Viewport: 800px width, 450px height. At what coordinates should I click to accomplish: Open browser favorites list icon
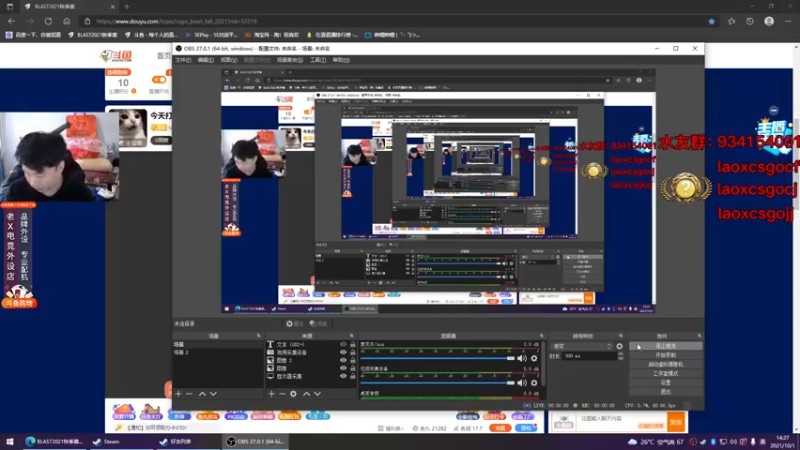point(731,21)
